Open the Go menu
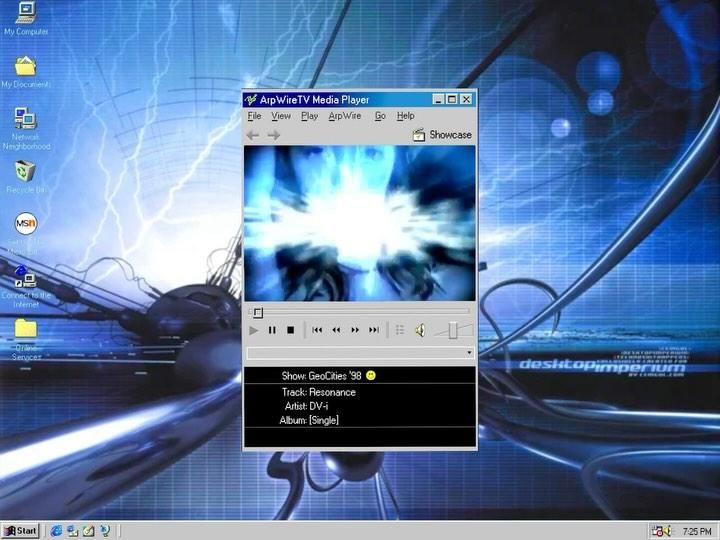 pos(380,116)
